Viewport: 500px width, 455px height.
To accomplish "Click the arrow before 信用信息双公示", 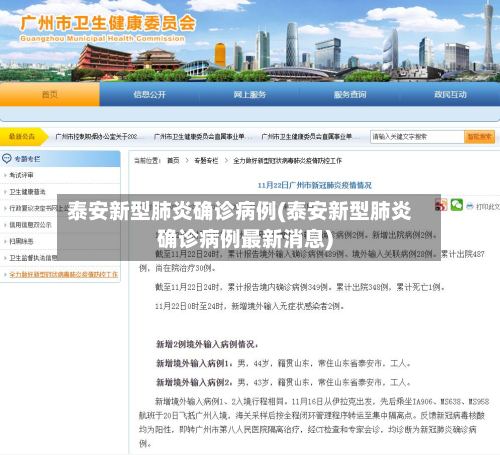I will (x=5, y=225).
